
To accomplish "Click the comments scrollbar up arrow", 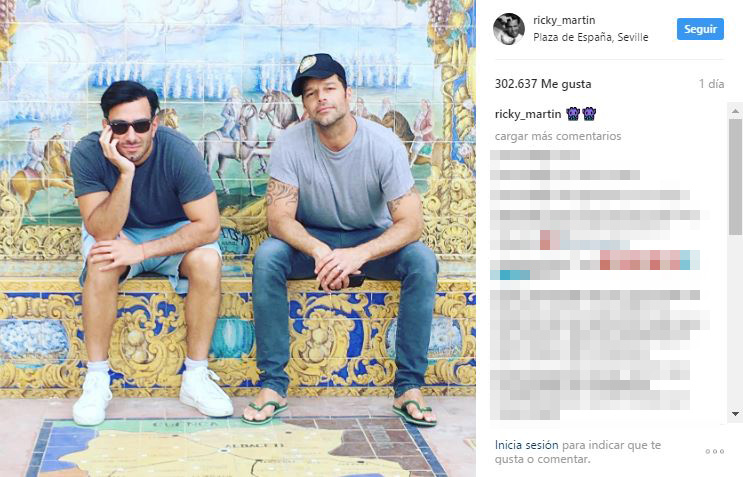I will coord(735,111).
